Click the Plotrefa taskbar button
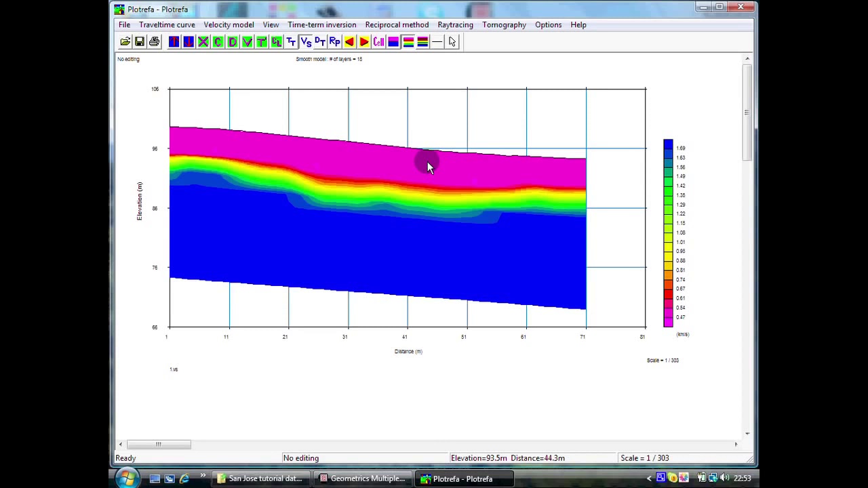868x488 pixels. 465,479
